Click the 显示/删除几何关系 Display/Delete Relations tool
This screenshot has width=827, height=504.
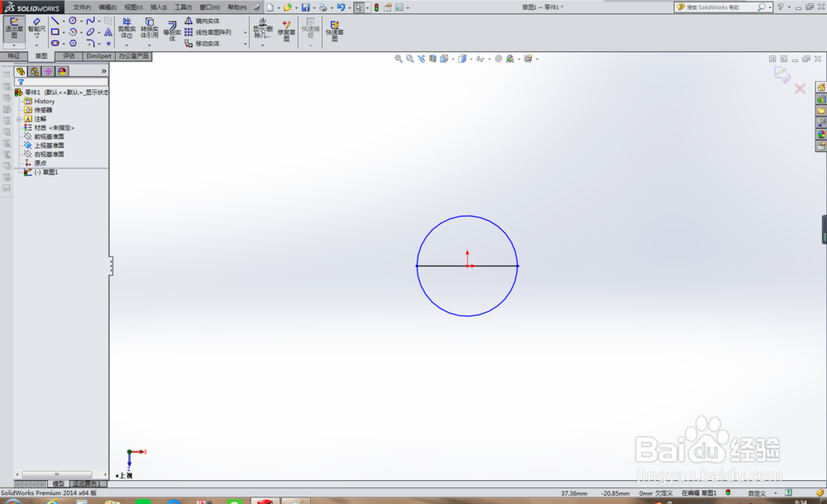[x=263, y=28]
